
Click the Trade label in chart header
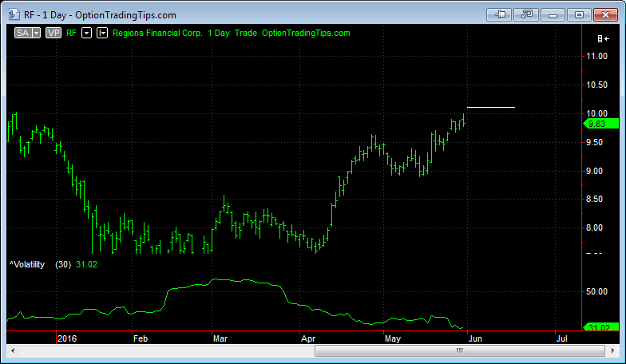coord(246,34)
